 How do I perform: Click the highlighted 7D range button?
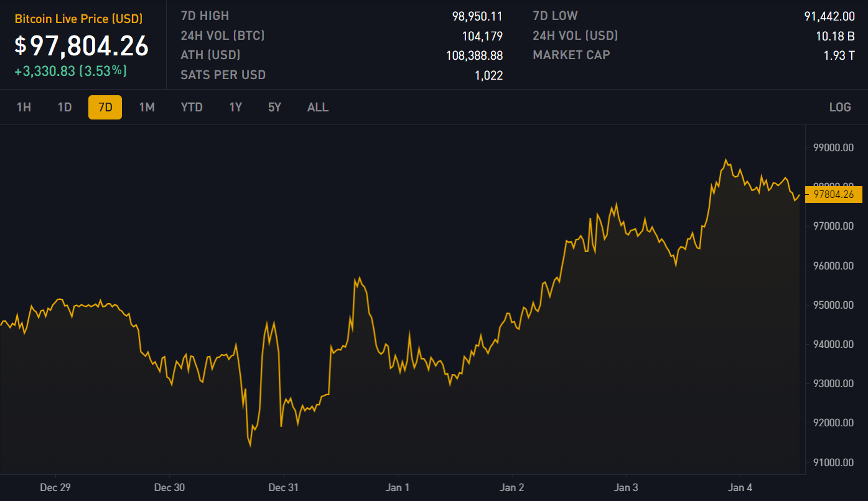[x=105, y=107]
